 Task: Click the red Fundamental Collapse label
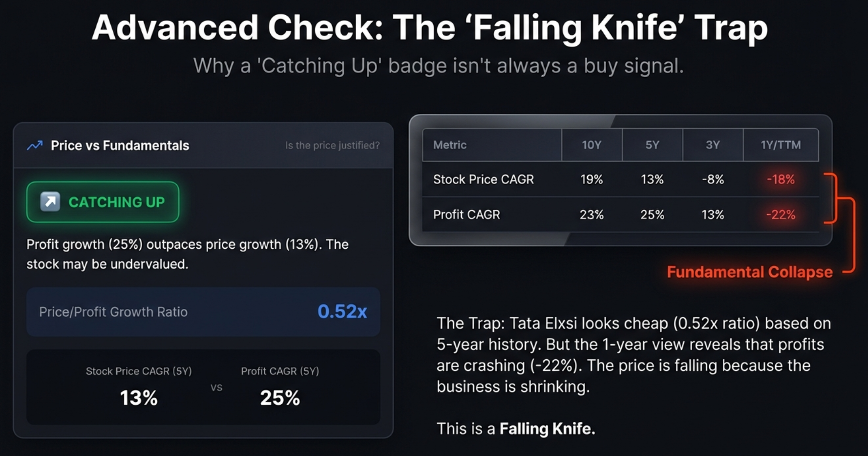click(749, 272)
